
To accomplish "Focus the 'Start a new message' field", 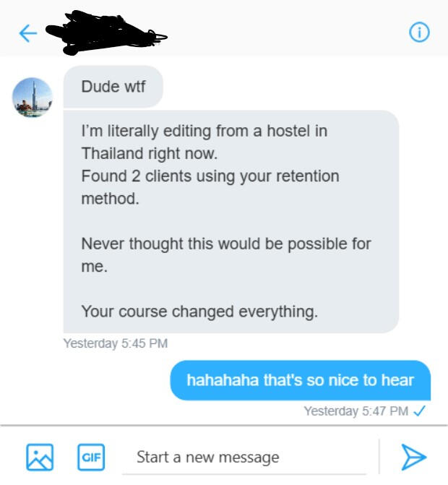I will point(244,457).
